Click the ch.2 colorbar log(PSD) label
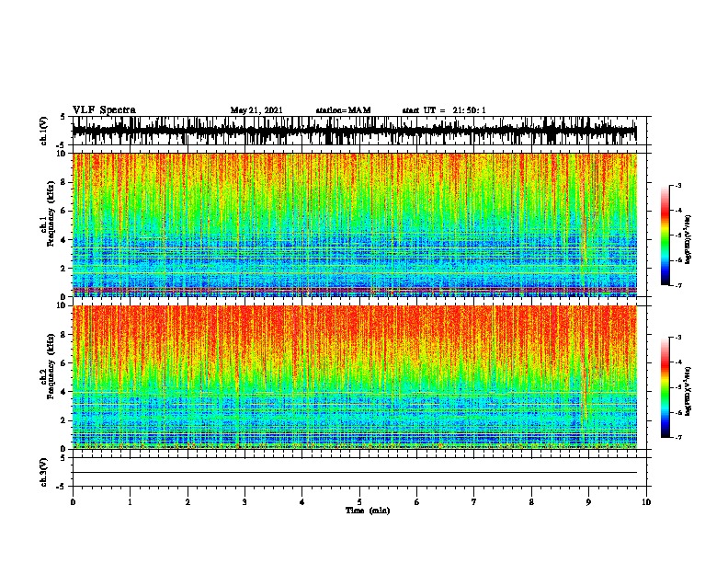Screen dimensions: 728x563 tap(688, 391)
